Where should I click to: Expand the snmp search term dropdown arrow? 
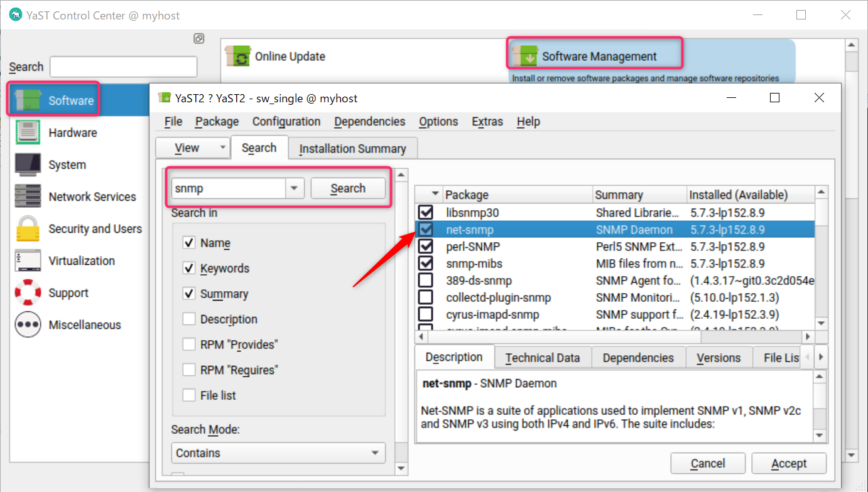(295, 188)
